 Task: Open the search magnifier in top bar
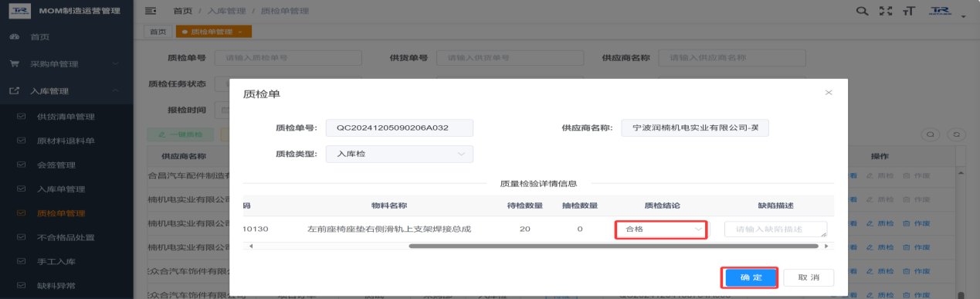(x=863, y=11)
